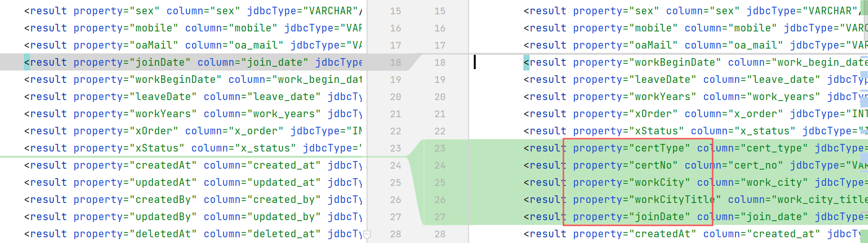Click the green certType line in right pane
This screenshot has width=868, height=243.
667,148
